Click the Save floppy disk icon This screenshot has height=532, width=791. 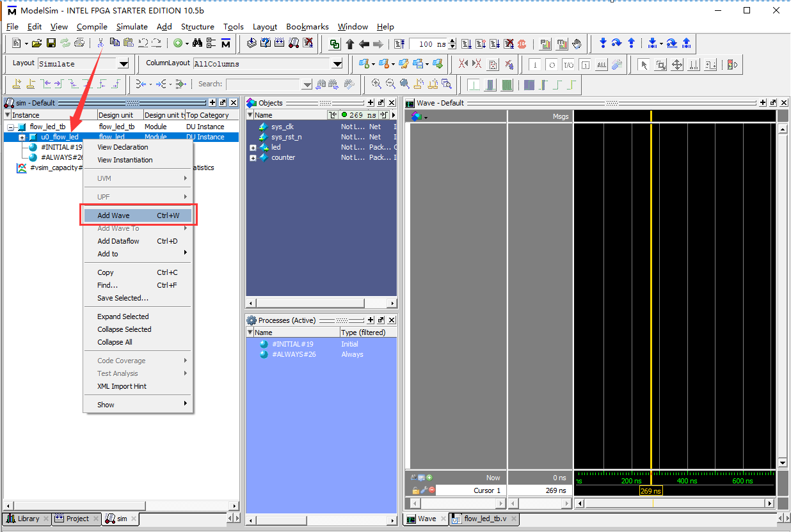51,43
